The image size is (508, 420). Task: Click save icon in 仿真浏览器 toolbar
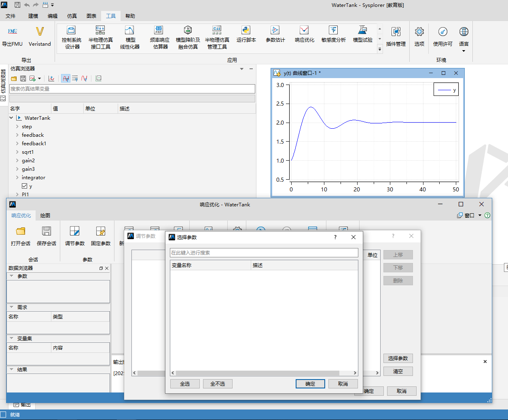(x=23, y=78)
